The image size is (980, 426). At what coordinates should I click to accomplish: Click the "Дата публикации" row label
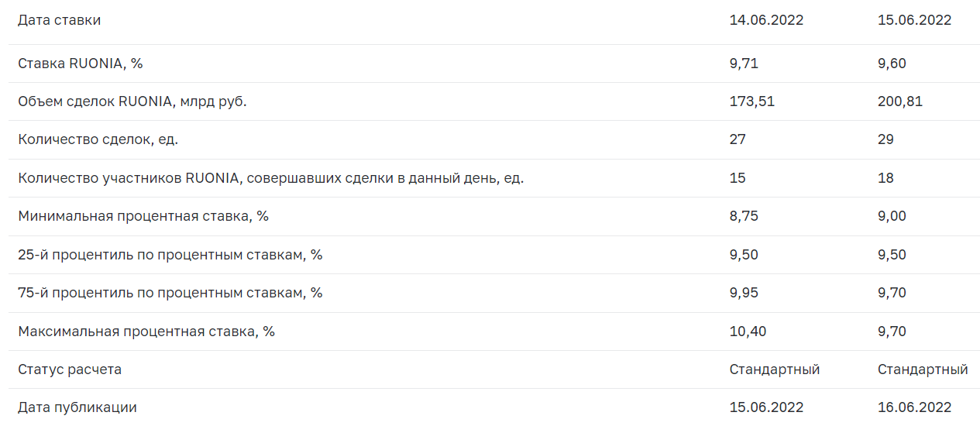tap(77, 407)
